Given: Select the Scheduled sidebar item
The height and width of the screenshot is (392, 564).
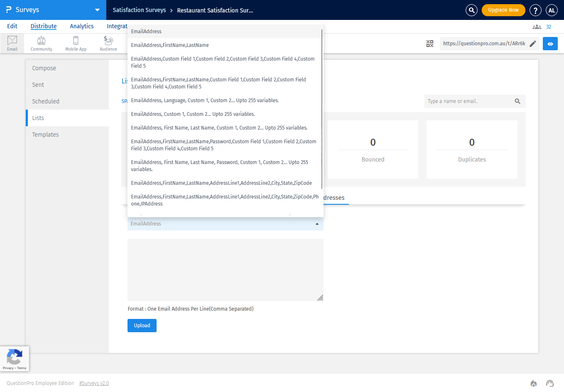Looking at the screenshot, I should tap(45, 101).
